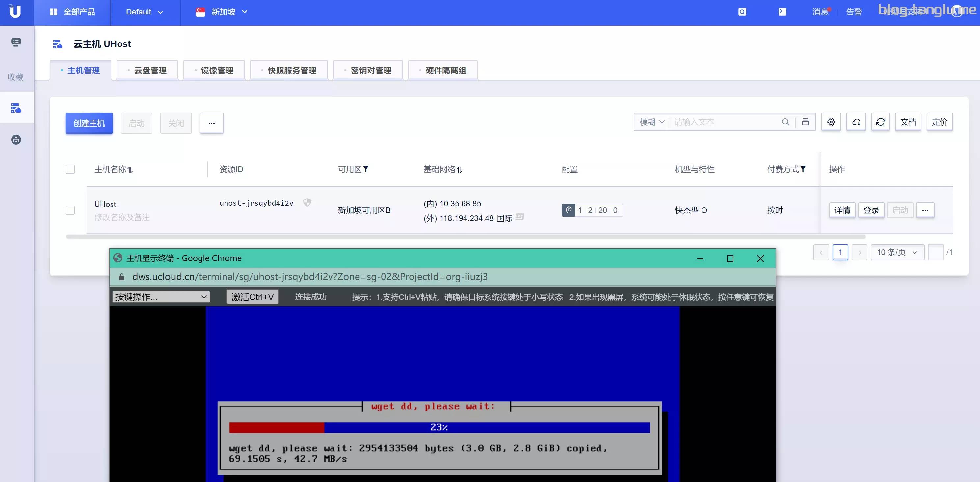Toggle the select-all header checkbox
The height and width of the screenshot is (482, 980).
click(x=70, y=169)
